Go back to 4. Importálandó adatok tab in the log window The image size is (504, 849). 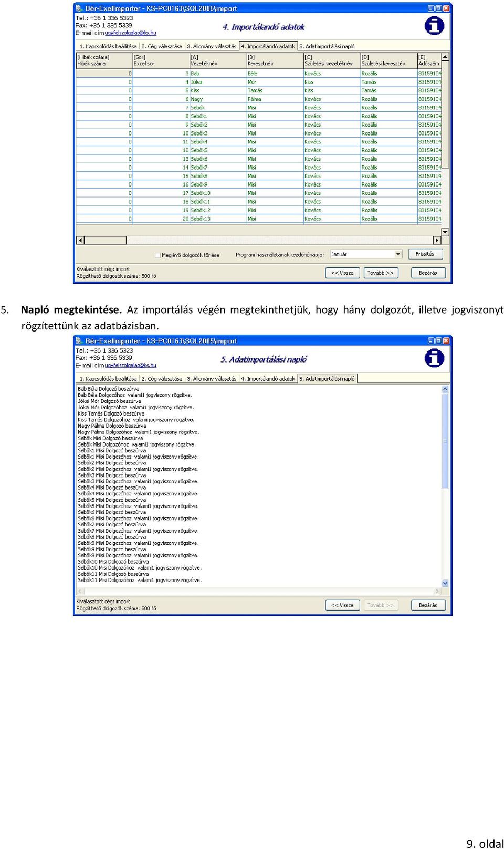click(x=268, y=379)
